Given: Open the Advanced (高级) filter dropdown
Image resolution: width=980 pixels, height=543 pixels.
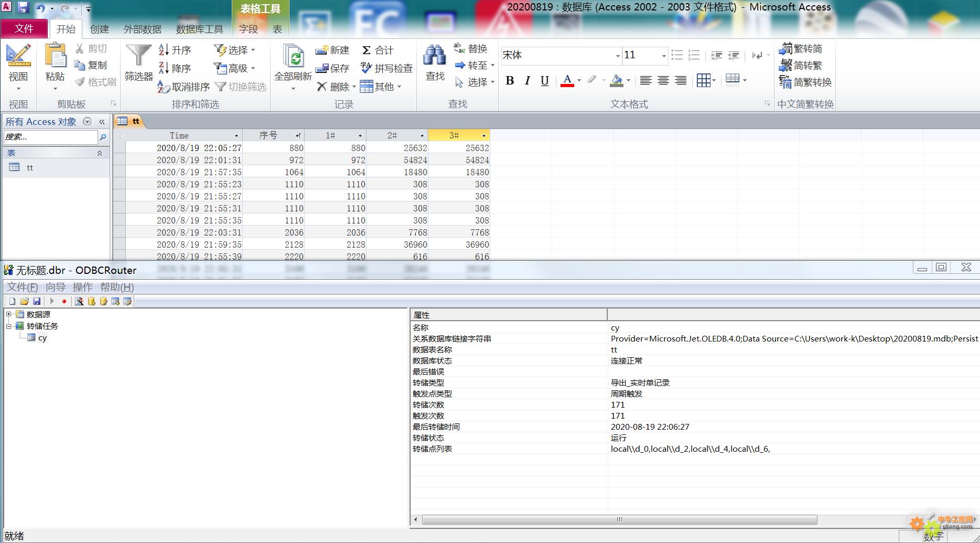Looking at the screenshot, I should (235, 68).
